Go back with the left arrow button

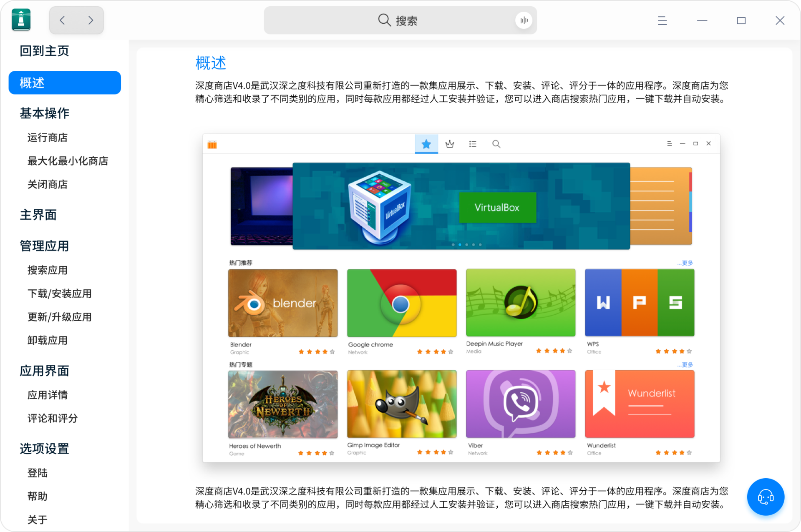[x=63, y=20]
